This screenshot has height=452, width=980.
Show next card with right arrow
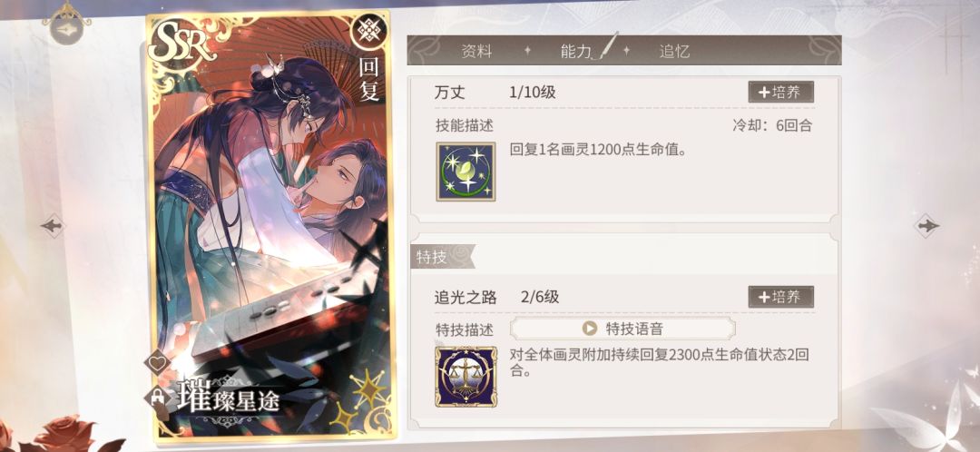926,225
